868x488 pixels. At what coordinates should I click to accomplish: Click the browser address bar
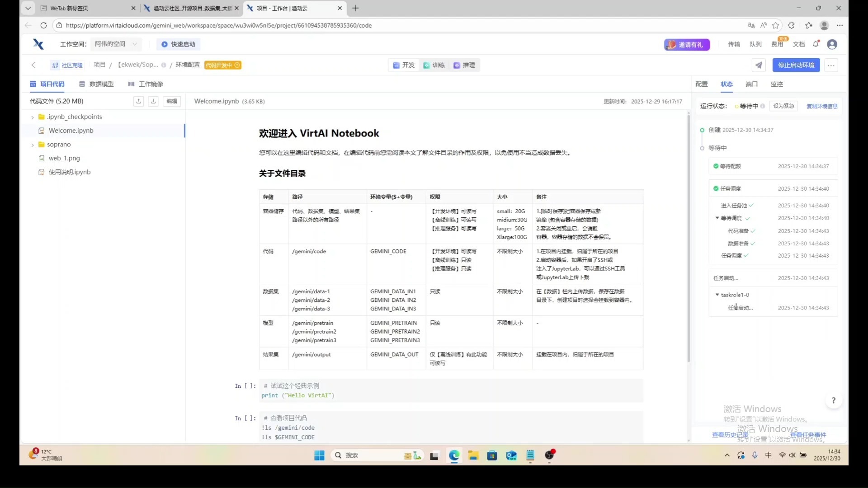click(398, 25)
